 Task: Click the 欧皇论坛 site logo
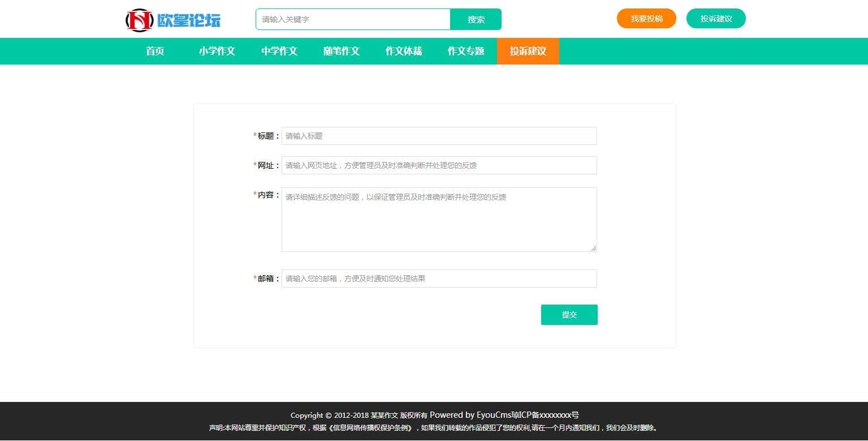tap(173, 20)
